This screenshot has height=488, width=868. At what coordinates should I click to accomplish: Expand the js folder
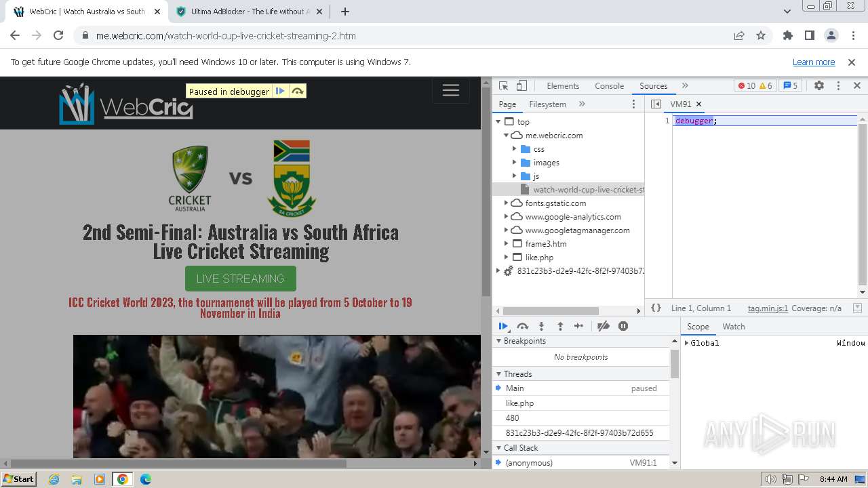click(514, 176)
